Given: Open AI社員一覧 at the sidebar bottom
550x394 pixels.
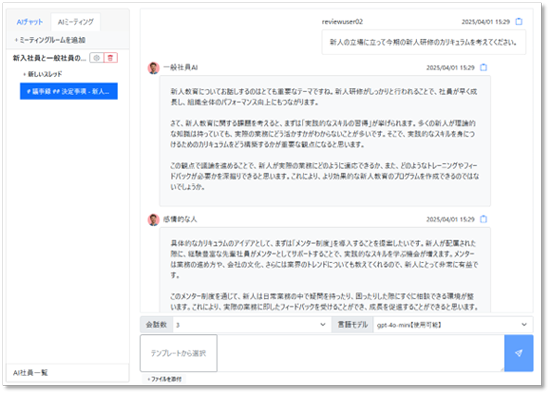Looking at the screenshot, I should [30, 373].
